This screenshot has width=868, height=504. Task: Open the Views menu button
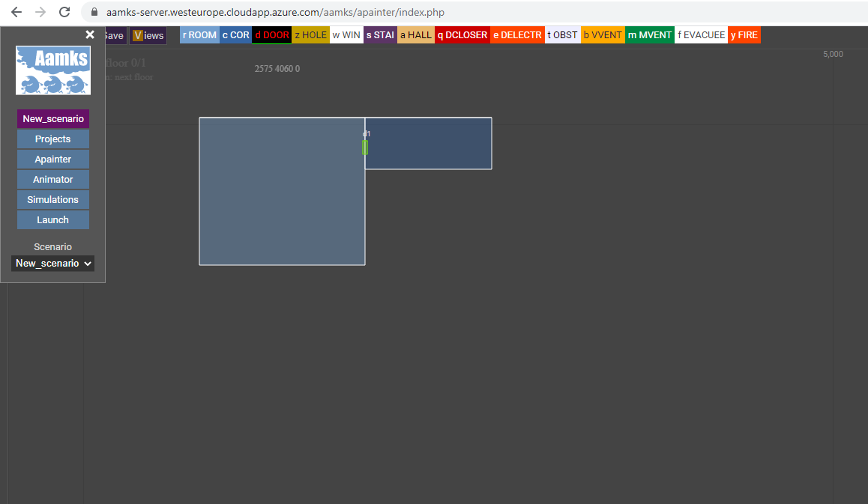pos(148,35)
